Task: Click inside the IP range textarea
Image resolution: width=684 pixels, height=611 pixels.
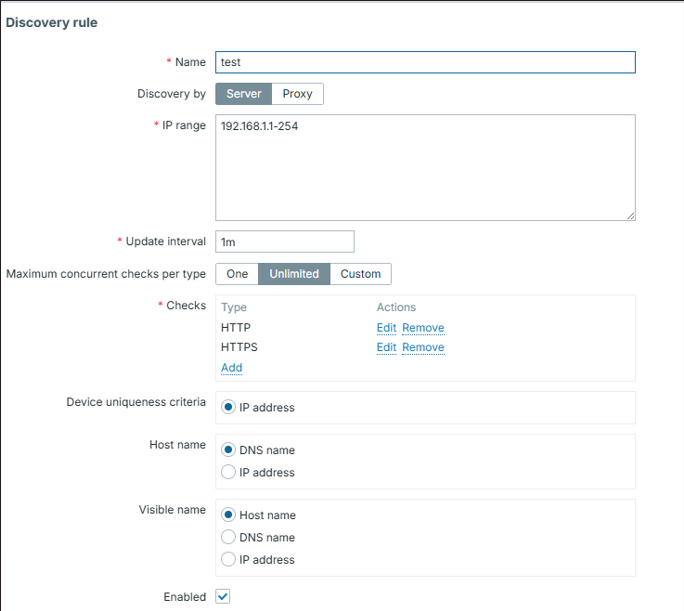Action: point(425,166)
